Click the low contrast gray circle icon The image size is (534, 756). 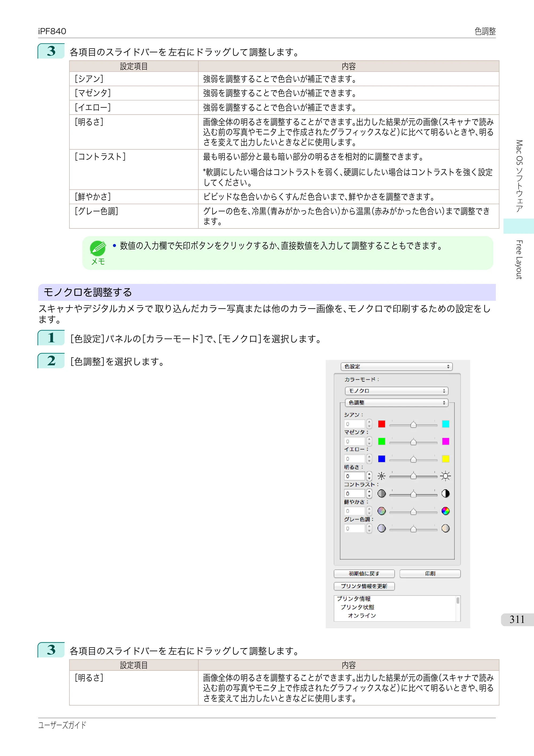[381, 494]
